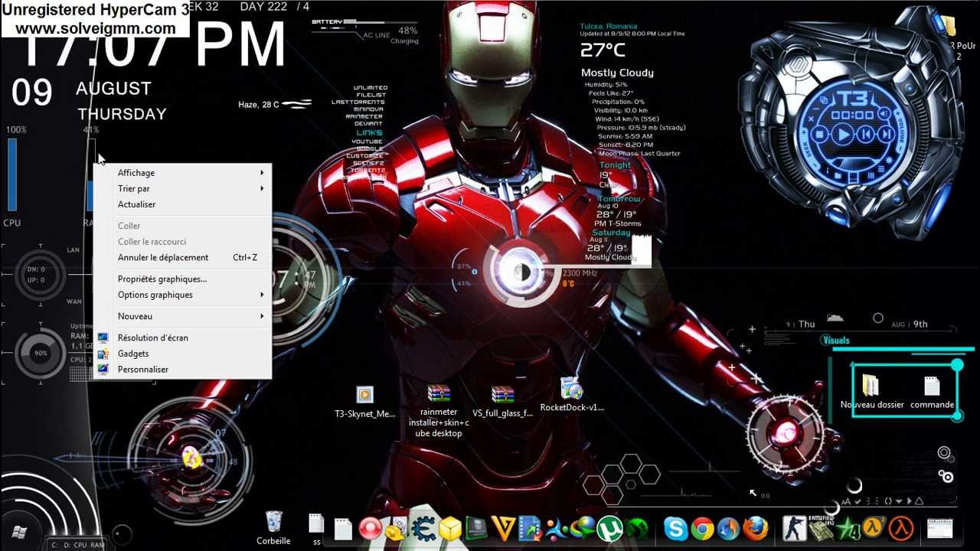980x551 pixels.
Task: Choose Actualiser in context menu
Action: (182, 204)
